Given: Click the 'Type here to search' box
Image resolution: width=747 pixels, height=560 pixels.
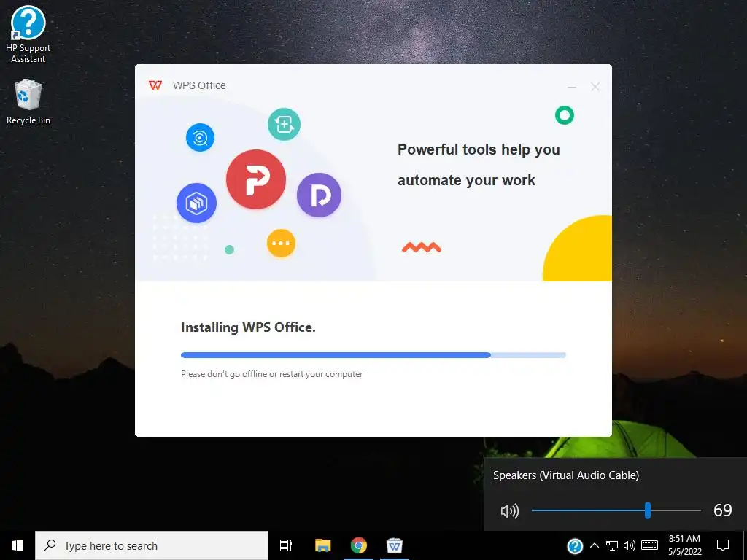Looking at the screenshot, I should [152, 545].
